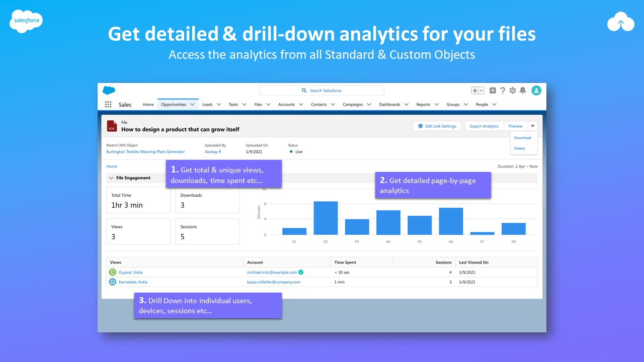Screen dimensions: 644x362
Task: Open the user profile avatar
Action: pyautogui.click(x=536, y=90)
